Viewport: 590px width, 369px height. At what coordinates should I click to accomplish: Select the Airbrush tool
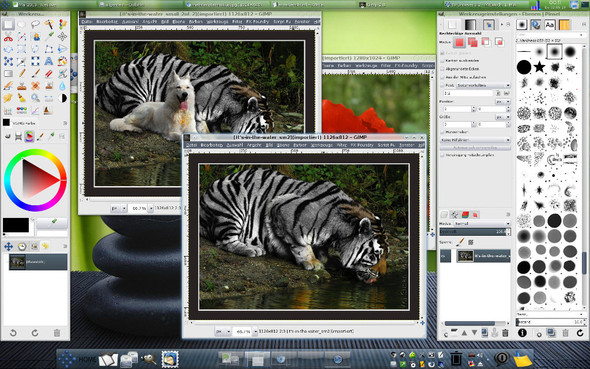(x=62, y=74)
